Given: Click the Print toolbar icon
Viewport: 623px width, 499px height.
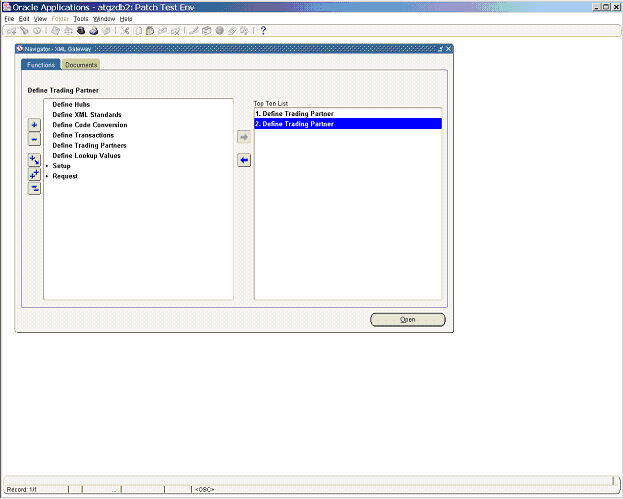Looking at the screenshot, I should tap(94, 31).
